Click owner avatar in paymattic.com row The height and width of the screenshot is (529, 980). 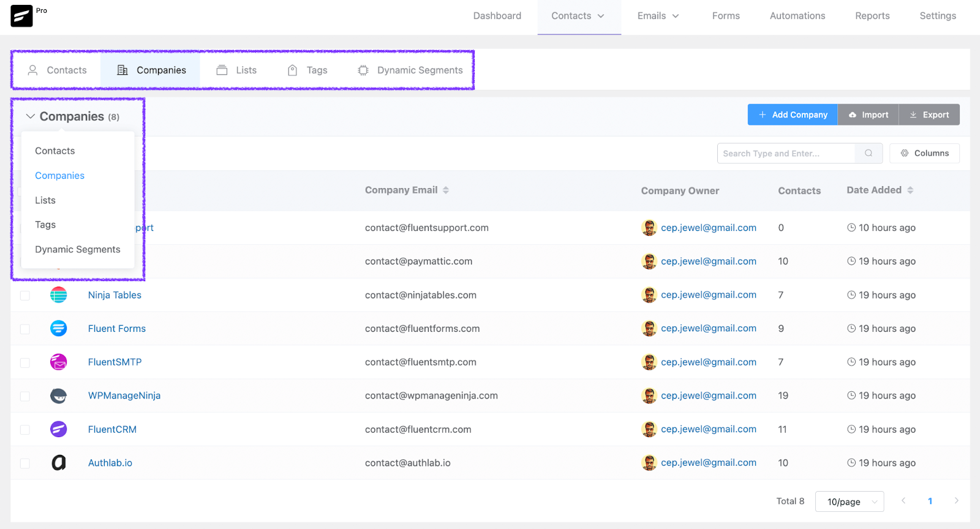pos(649,261)
